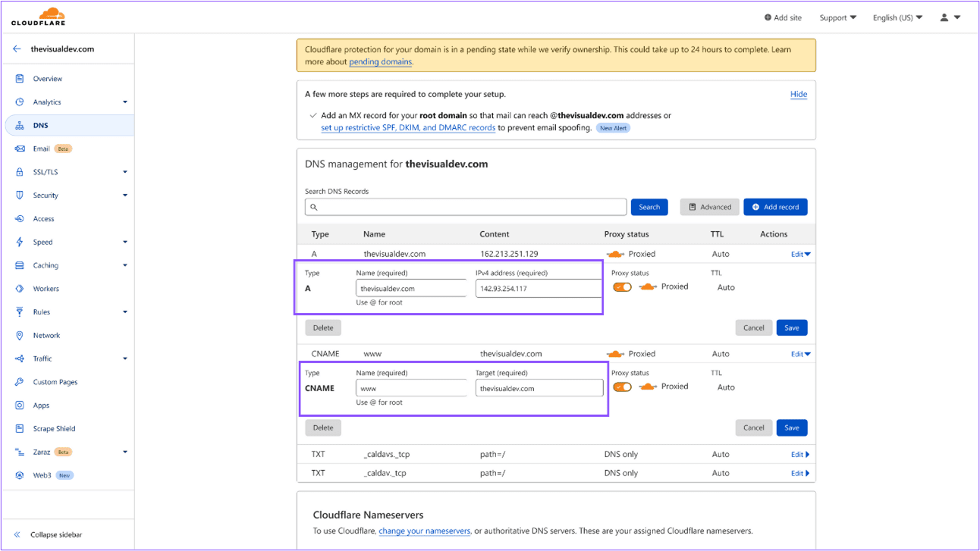Open the Access sidebar item

click(x=43, y=219)
